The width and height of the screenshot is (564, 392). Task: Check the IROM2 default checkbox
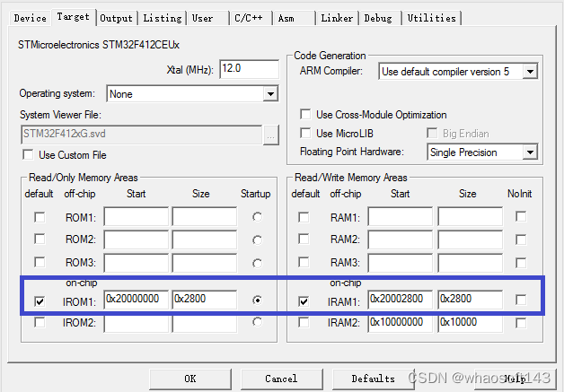[x=40, y=322]
